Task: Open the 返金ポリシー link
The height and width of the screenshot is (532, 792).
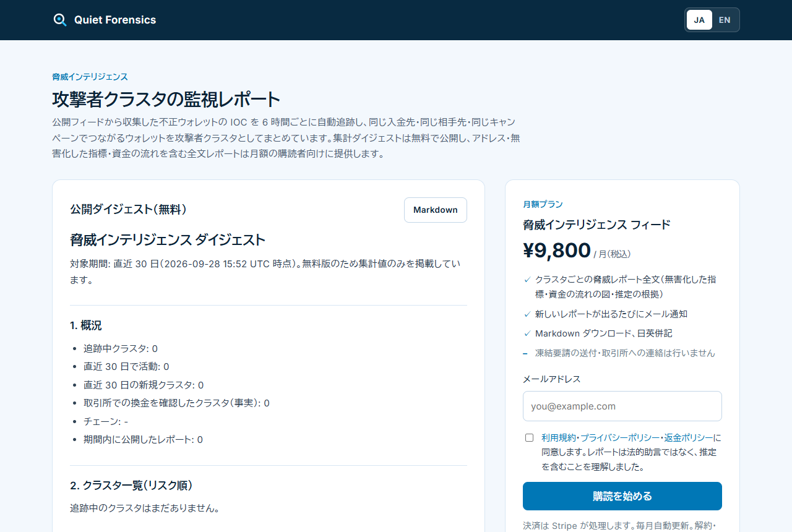Action: (x=689, y=437)
